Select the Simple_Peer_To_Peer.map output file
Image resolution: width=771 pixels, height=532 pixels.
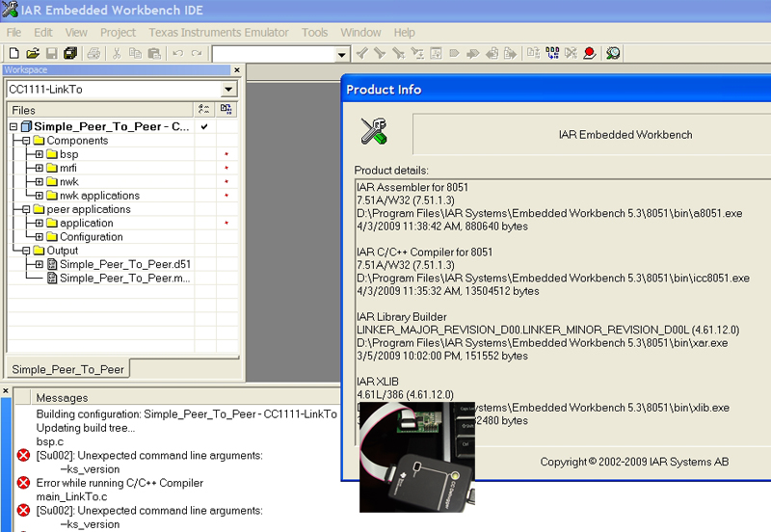[125, 279]
